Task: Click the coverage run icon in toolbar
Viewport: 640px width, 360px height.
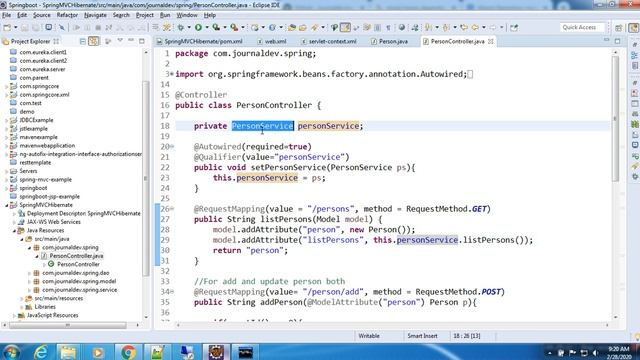Action: tap(216, 27)
